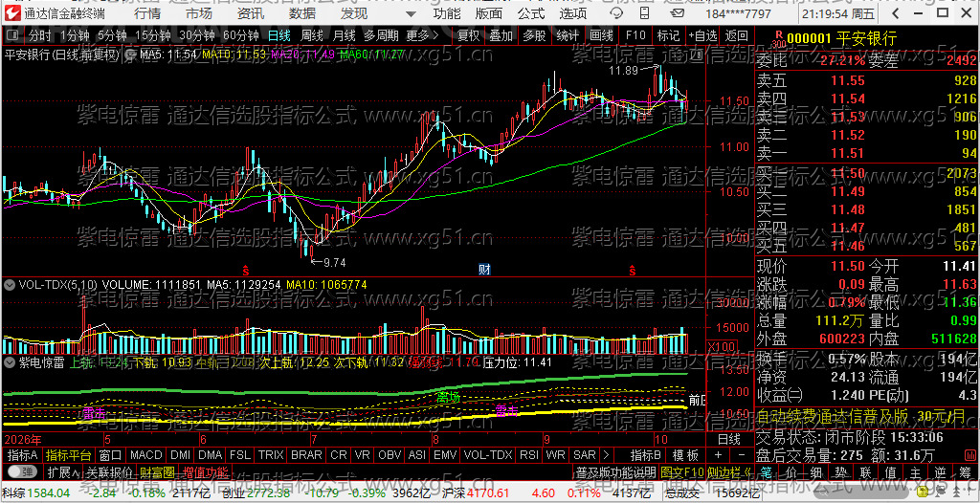
Task: Toggle 画线 drawing tools
Action: point(601,35)
